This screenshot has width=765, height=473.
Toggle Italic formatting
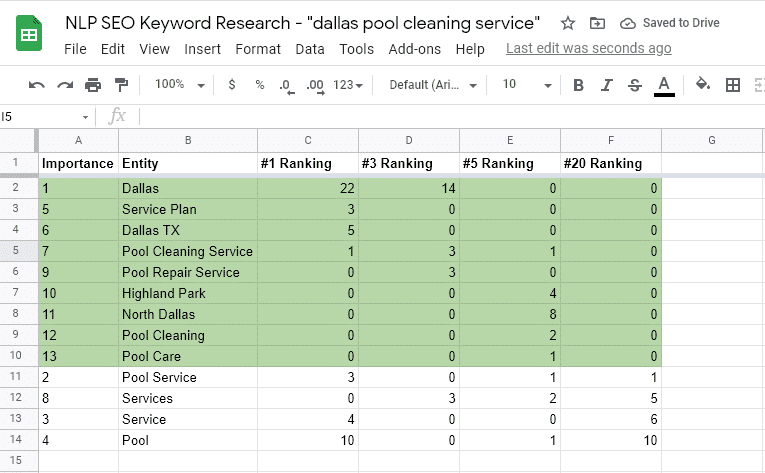point(606,85)
